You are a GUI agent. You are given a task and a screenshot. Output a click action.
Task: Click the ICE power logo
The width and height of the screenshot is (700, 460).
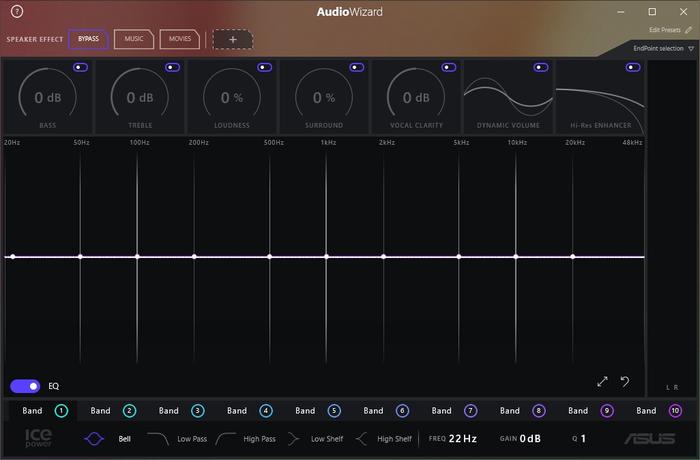38,438
